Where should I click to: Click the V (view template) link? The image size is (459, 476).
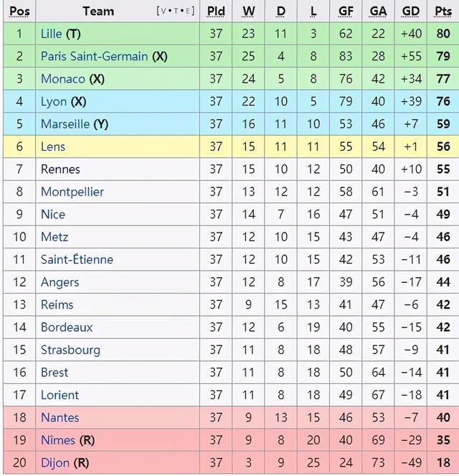coord(164,11)
